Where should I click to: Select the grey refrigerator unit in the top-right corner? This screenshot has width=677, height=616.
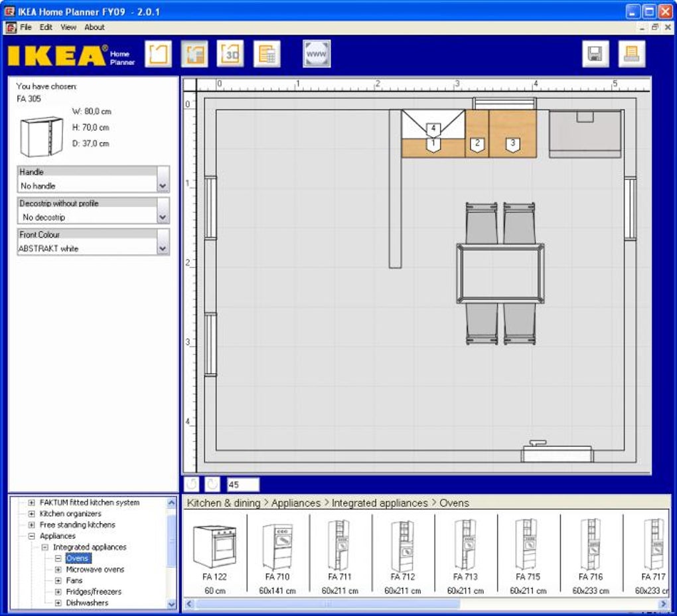click(585, 134)
